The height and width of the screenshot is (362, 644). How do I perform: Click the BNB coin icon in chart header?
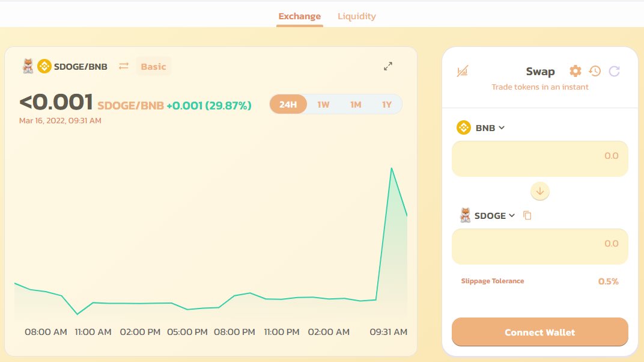44,66
